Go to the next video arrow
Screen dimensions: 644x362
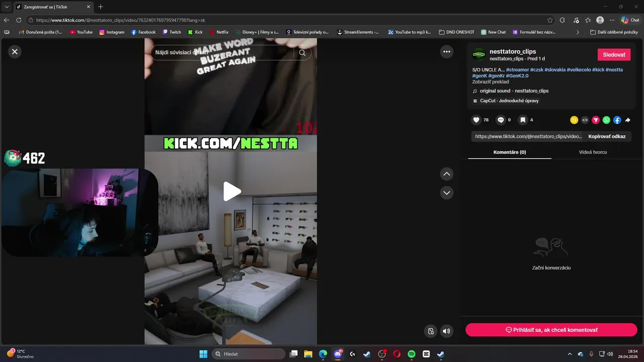(446, 193)
